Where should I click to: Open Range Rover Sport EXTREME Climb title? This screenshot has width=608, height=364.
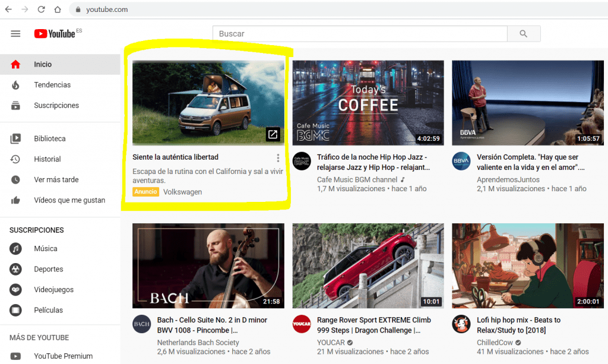click(x=374, y=325)
